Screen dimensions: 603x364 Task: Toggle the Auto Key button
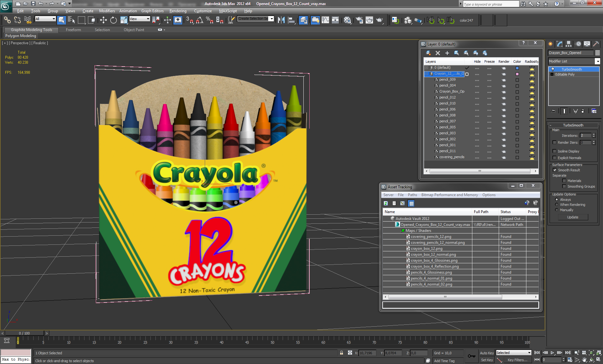487,353
